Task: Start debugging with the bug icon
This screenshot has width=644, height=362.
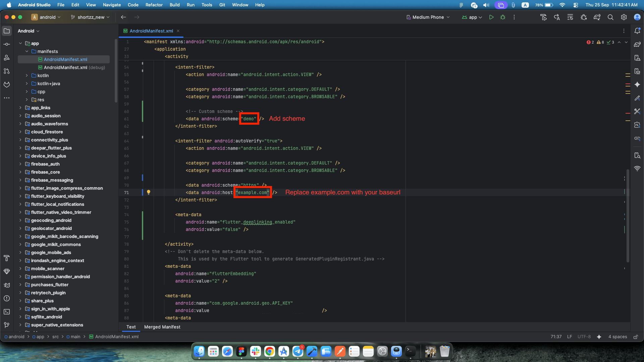Action: click(x=503, y=17)
